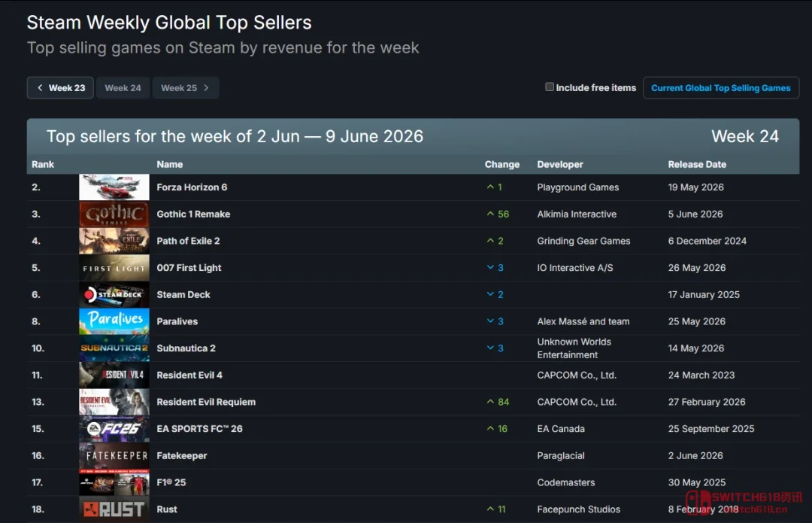Image resolution: width=812 pixels, height=523 pixels.
Task: Go back using the Week 23 left chevron
Action: (x=40, y=87)
